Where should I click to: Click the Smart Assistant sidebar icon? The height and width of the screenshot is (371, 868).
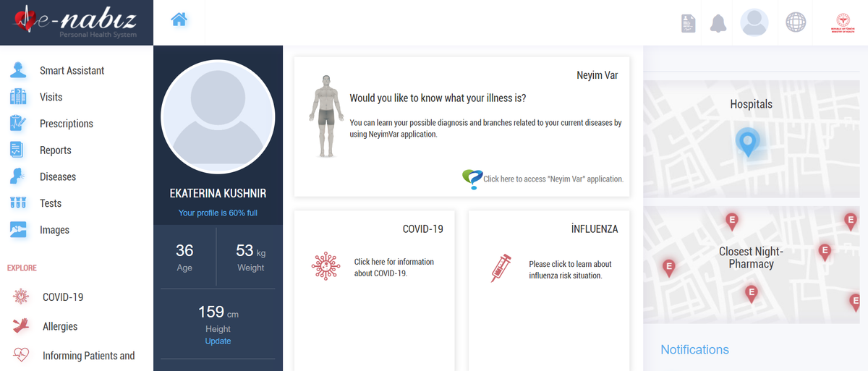click(18, 70)
